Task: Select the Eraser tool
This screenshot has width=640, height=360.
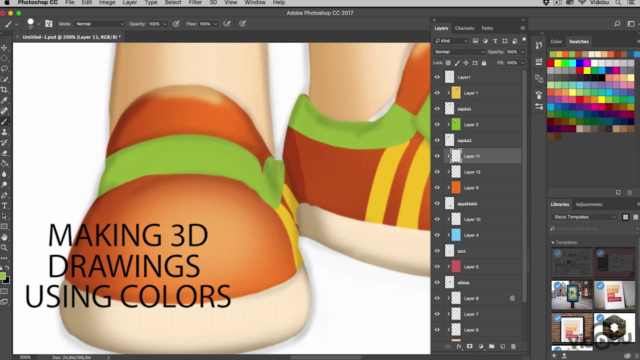Action: (x=4, y=153)
